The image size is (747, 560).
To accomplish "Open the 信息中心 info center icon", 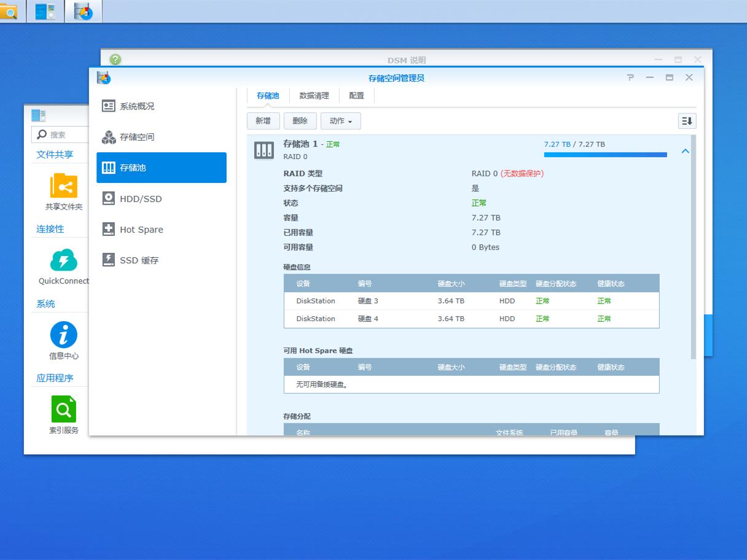I will (x=63, y=335).
